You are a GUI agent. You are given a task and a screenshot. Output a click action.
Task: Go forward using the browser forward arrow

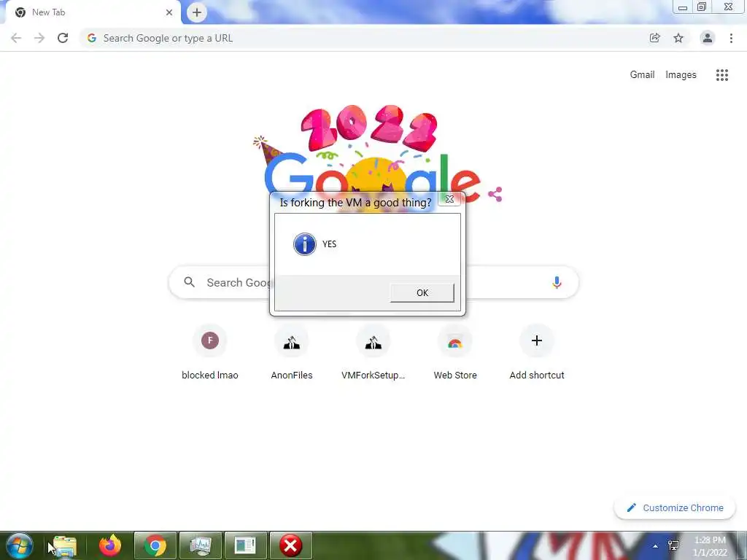coord(39,38)
